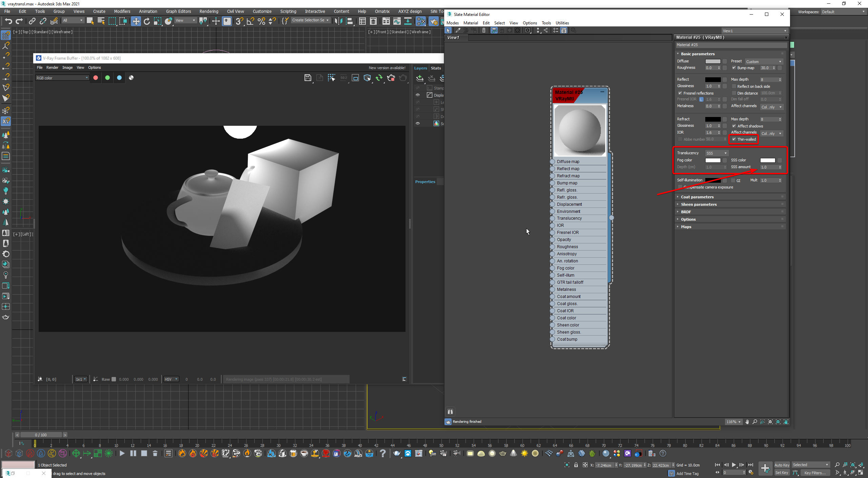Open the Rendering menu in 3ds Max
The image size is (868, 478).
pyautogui.click(x=209, y=12)
